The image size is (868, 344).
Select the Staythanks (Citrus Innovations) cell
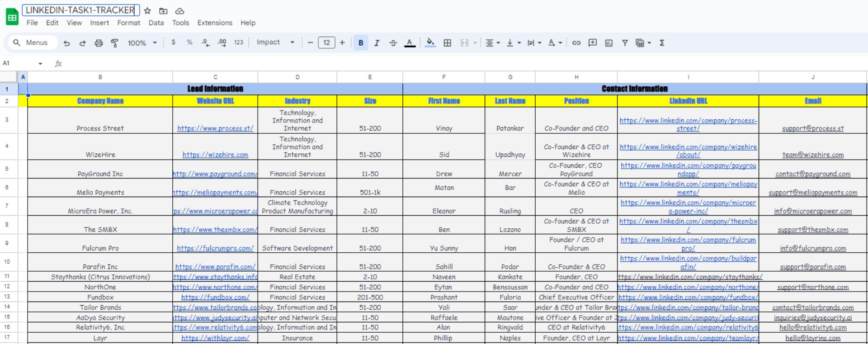point(100,277)
